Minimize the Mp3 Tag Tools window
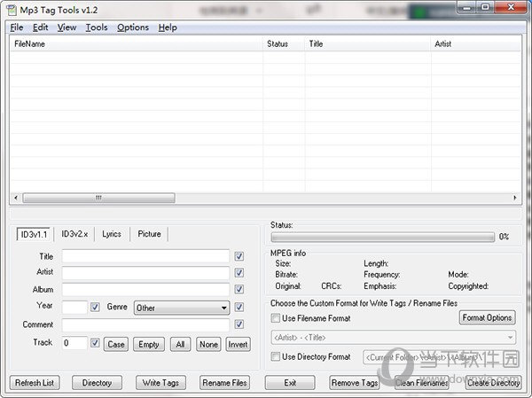 pyautogui.click(x=467, y=7)
